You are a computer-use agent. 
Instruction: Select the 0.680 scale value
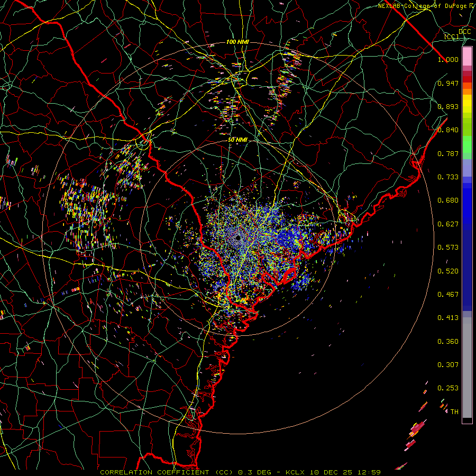448,200
